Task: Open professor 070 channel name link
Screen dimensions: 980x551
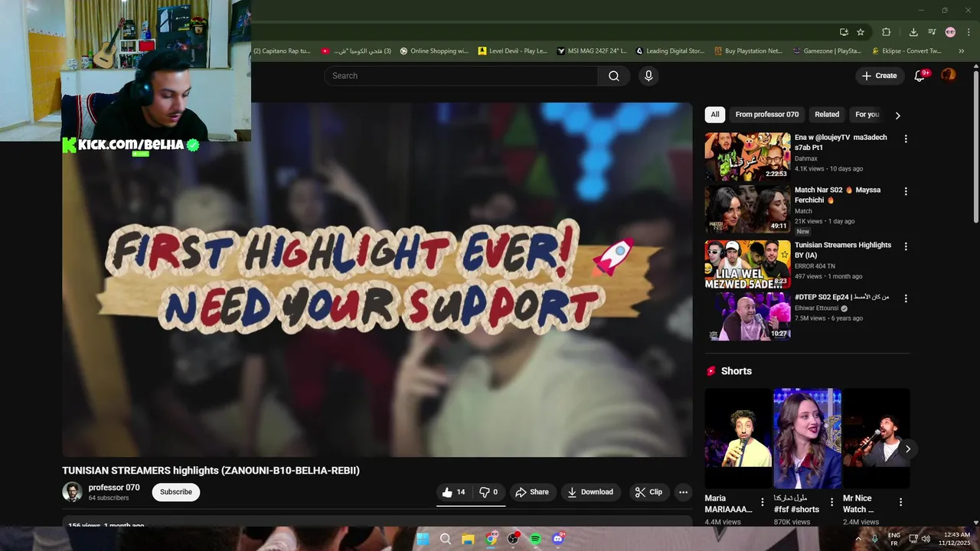Action: [x=114, y=487]
